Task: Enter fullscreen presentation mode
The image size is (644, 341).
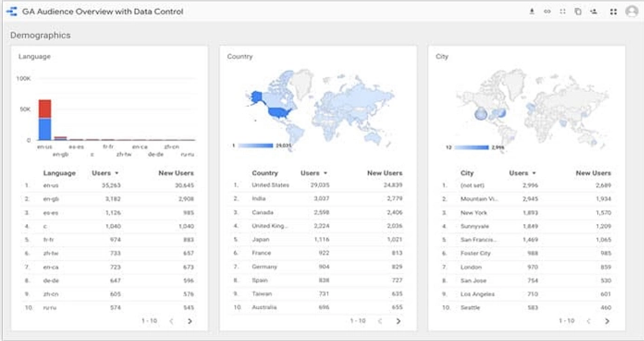Action: coord(563,11)
